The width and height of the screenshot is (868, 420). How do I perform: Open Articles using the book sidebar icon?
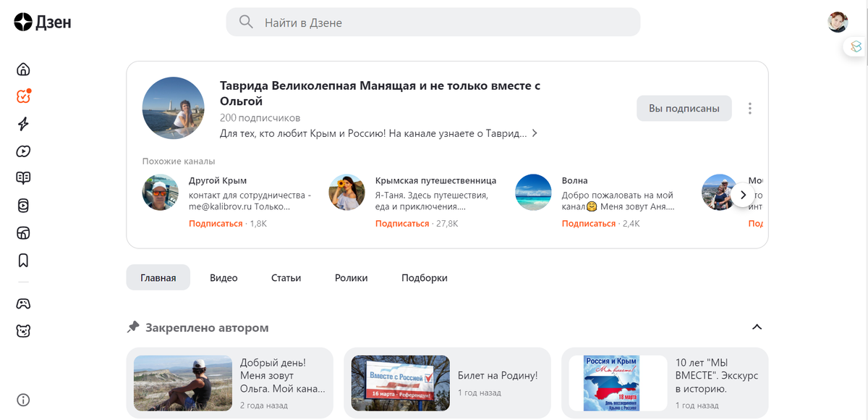tap(22, 177)
